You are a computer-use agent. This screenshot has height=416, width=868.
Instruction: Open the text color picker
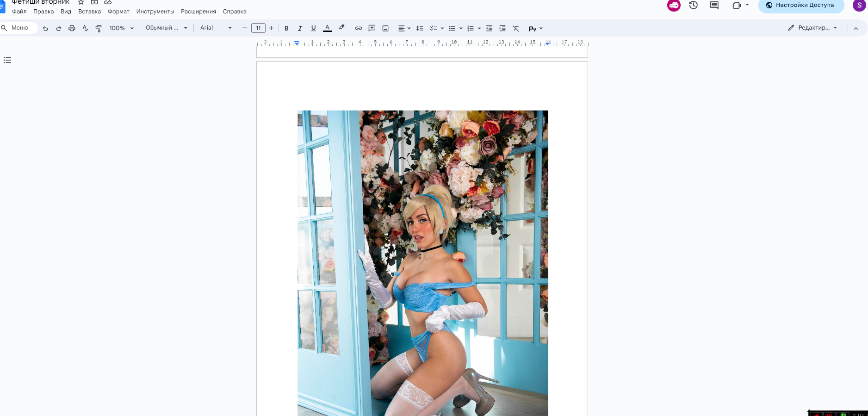coord(327,28)
